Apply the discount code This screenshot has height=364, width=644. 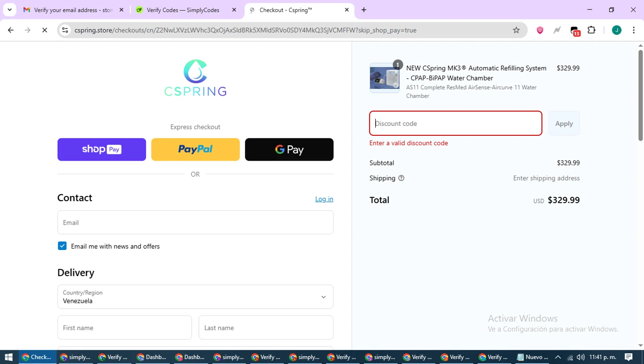[564, 123]
